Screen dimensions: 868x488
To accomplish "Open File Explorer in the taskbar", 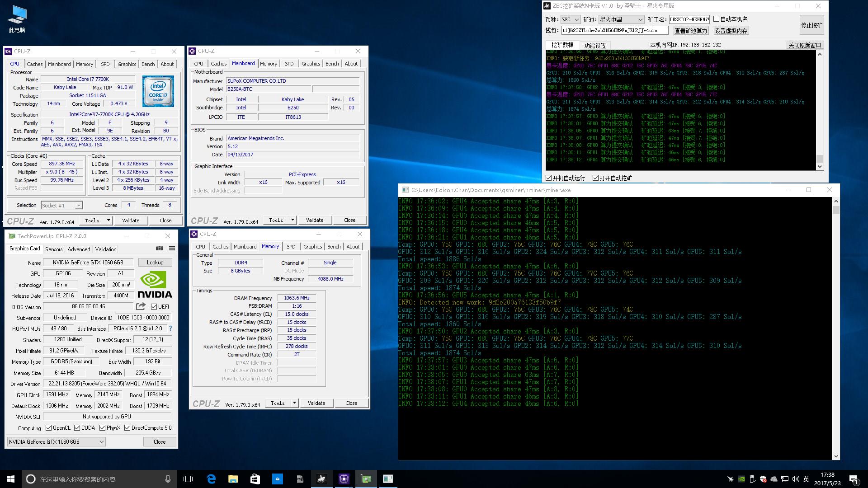I will pyautogui.click(x=233, y=479).
